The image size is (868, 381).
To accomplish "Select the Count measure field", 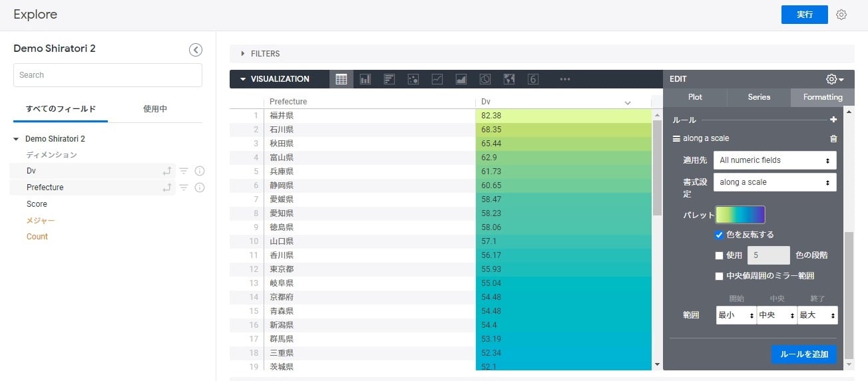I will (x=37, y=237).
